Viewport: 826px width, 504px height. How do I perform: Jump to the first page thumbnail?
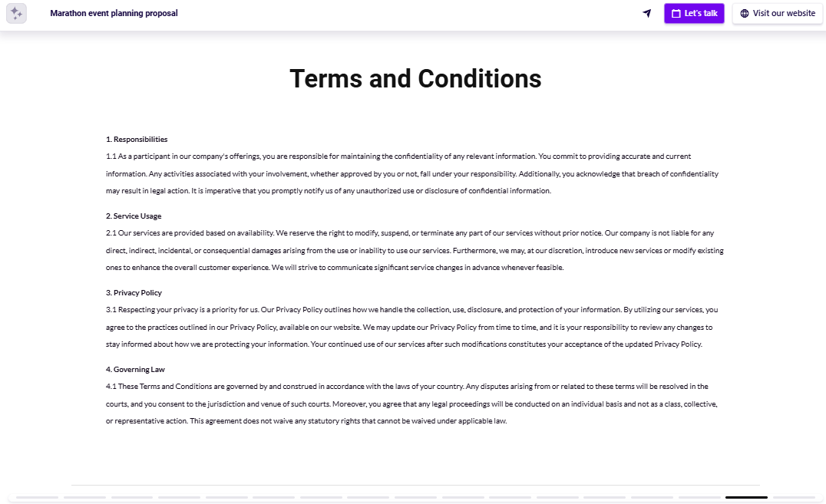[x=37, y=497]
